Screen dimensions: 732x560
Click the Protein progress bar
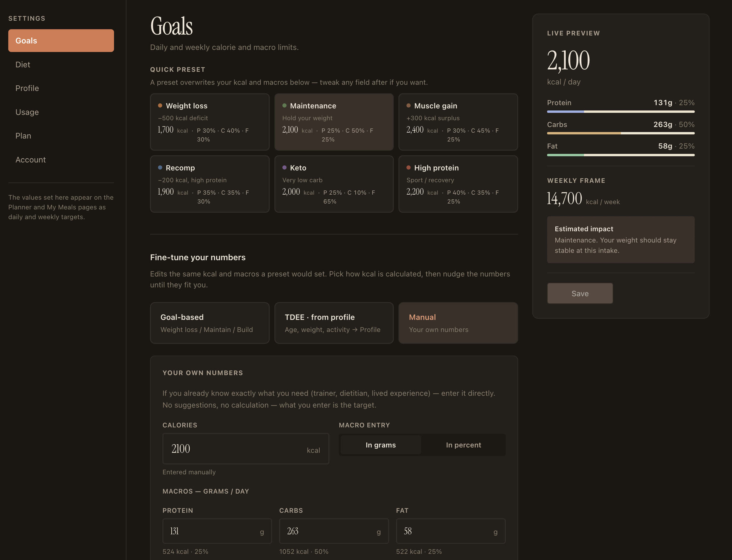coord(621,112)
